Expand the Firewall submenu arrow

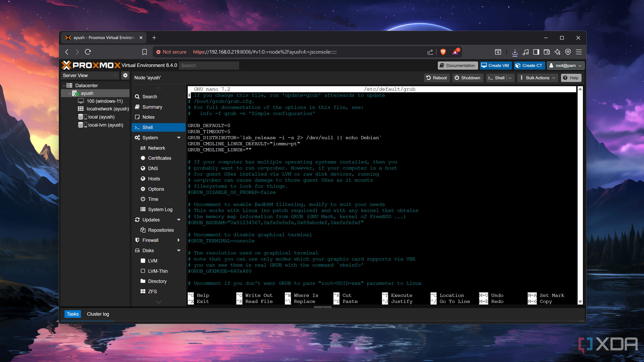point(178,240)
